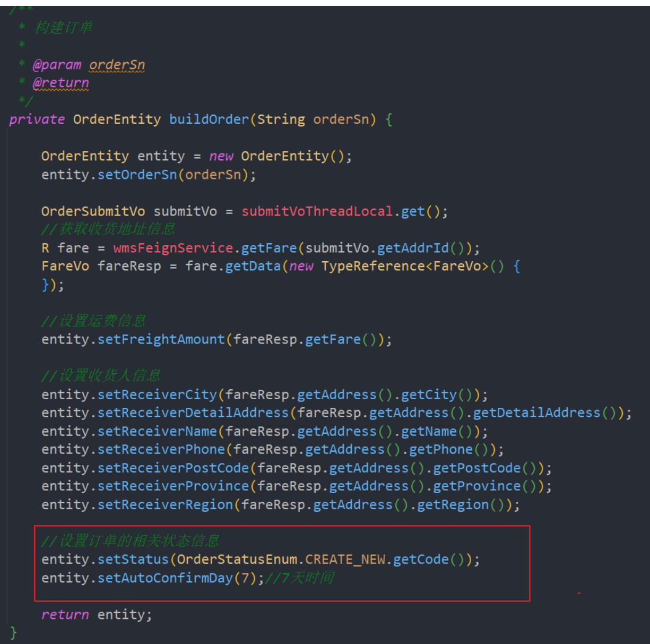This screenshot has width=650, height=644.
Task: Click getFare in the wmsFeignService line
Action: click(x=269, y=248)
